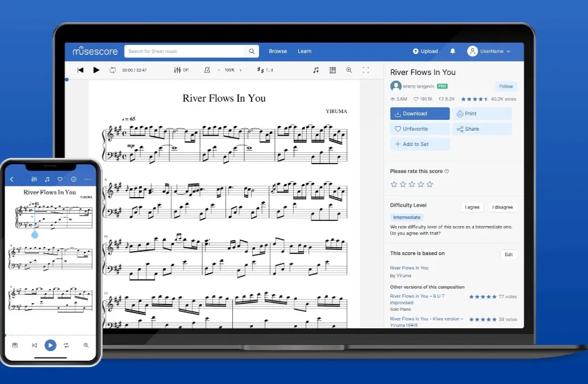Click the PRO badge beside emmy langevin
Viewport: 588px width, 384px height.
click(x=443, y=86)
